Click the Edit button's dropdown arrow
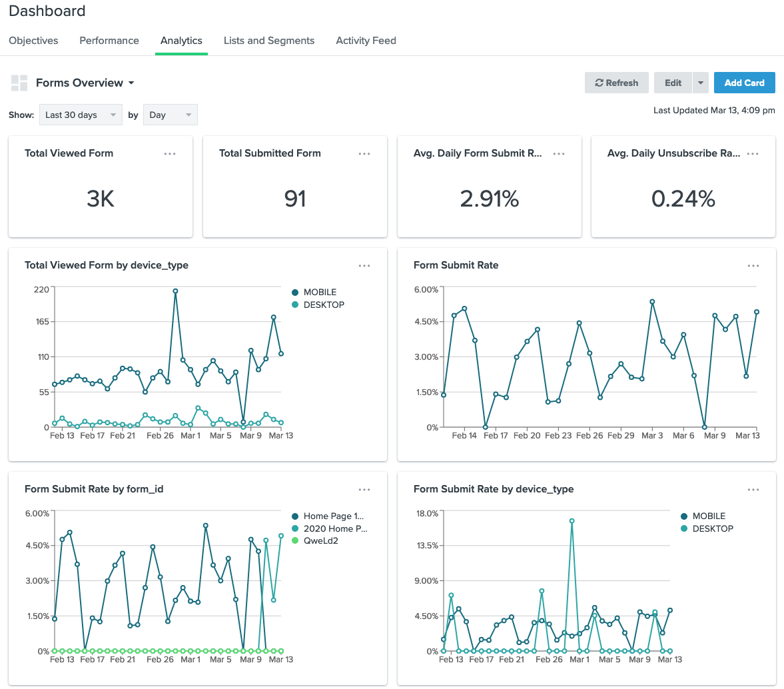Screen dimensions: 784x689 [x=701, y=83]
